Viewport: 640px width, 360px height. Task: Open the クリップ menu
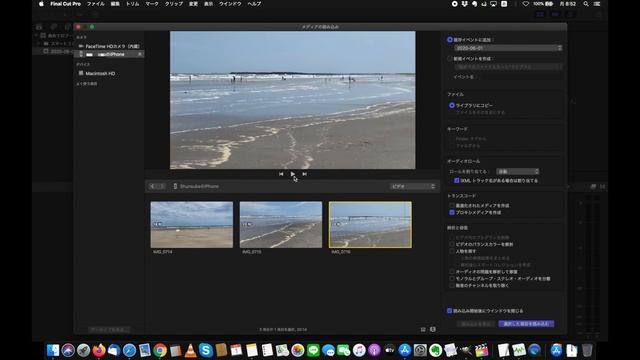pos(174,4)
